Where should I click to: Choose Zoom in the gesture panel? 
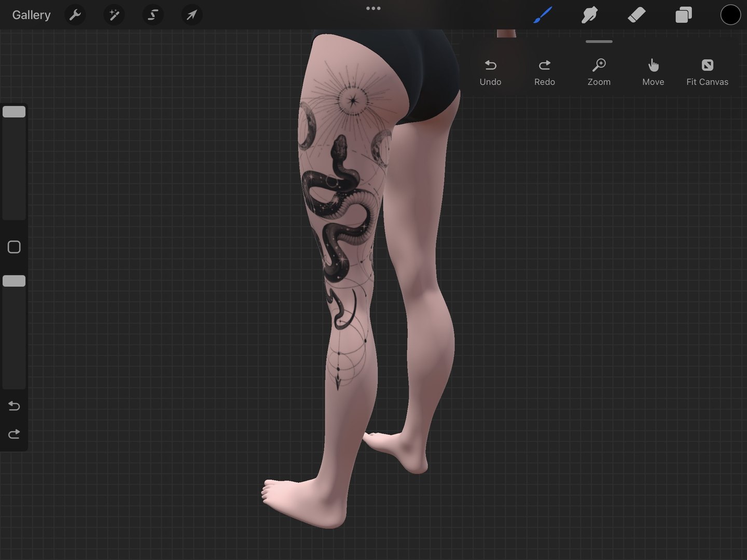(599, 73)
